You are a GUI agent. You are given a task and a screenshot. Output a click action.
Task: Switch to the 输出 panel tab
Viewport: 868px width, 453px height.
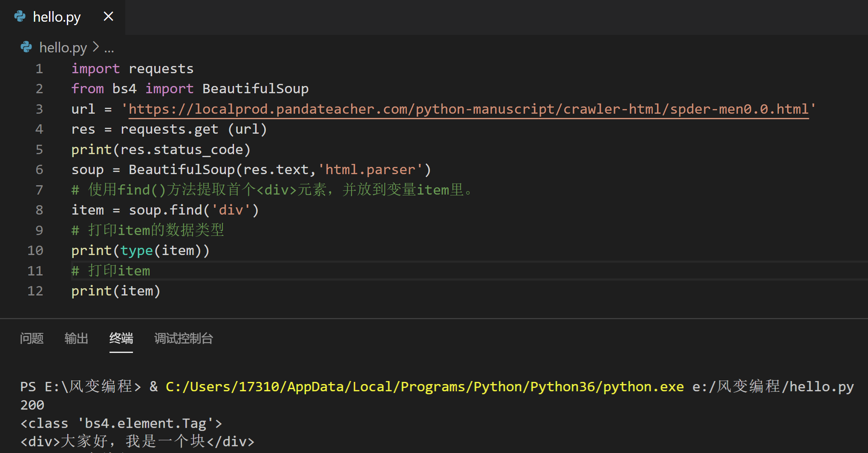point(76,338)
